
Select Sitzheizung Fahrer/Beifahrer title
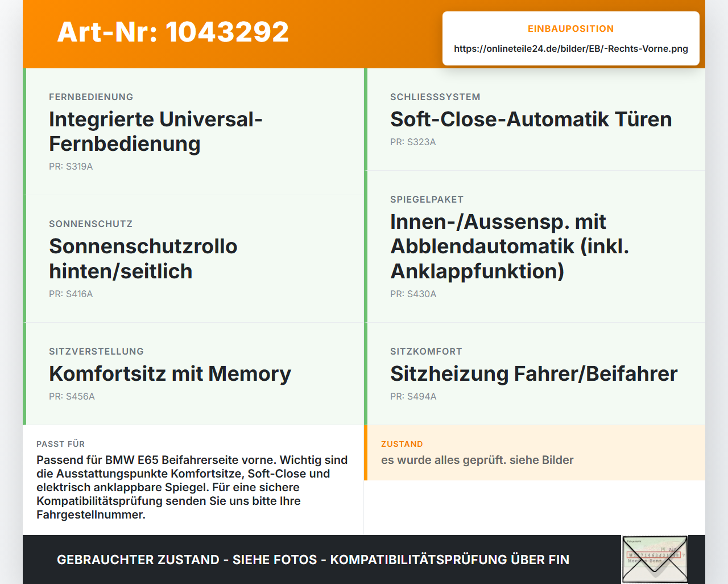pos(534,373)
